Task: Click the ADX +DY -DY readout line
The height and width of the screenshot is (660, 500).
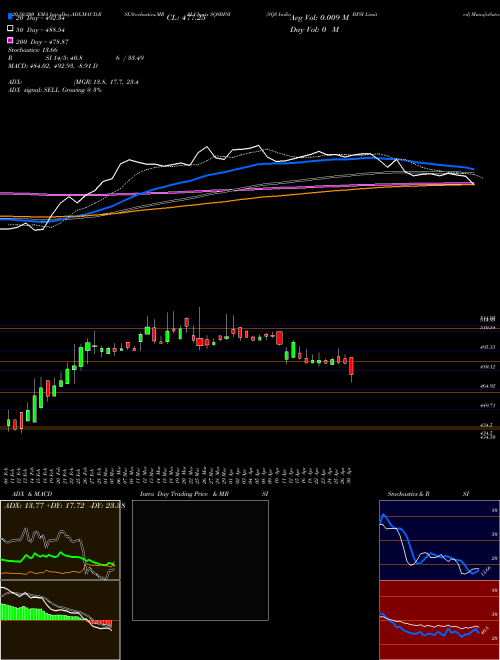Action: (64, 506)
